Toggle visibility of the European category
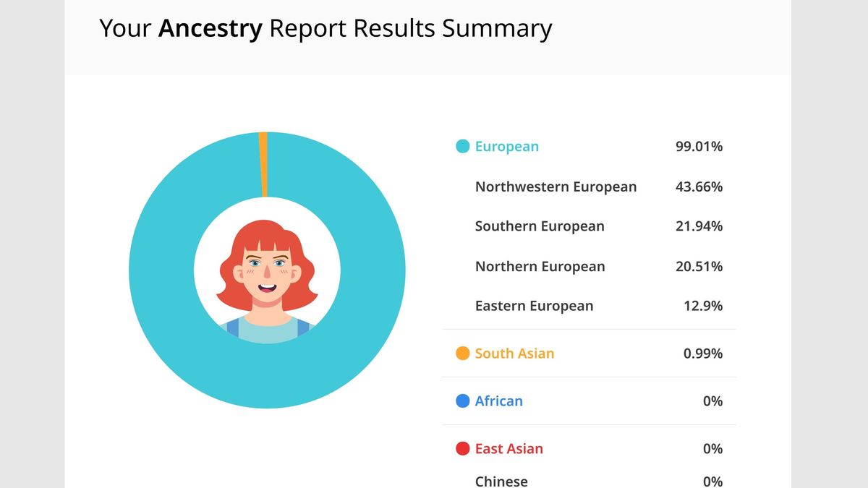 click(x=506, y=146)
